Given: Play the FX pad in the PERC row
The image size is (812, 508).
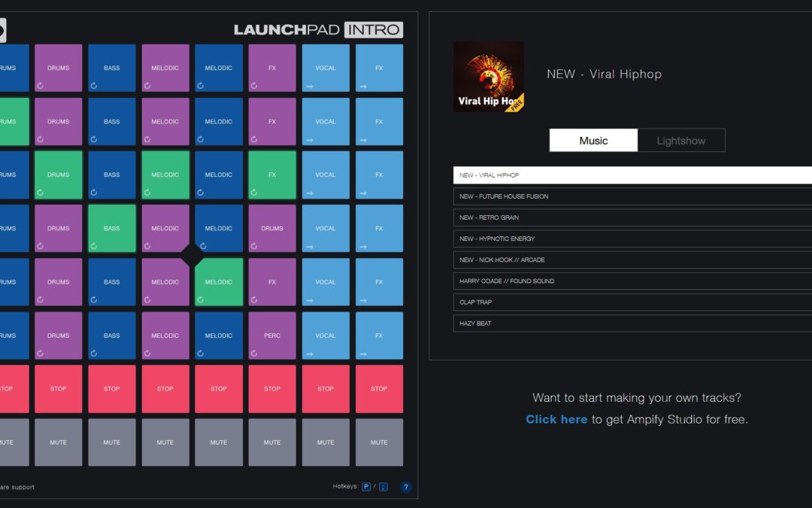Looking at the screenshot, I should [379, 336].
